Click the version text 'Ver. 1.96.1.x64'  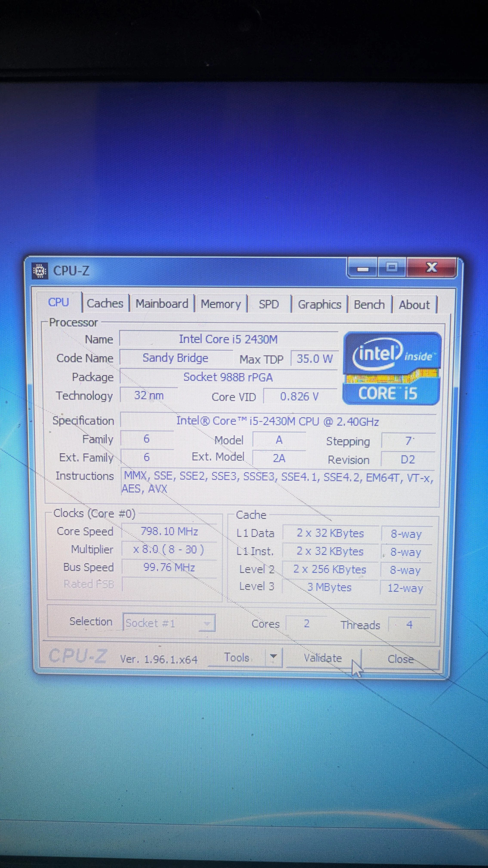[x=159, y=659]
